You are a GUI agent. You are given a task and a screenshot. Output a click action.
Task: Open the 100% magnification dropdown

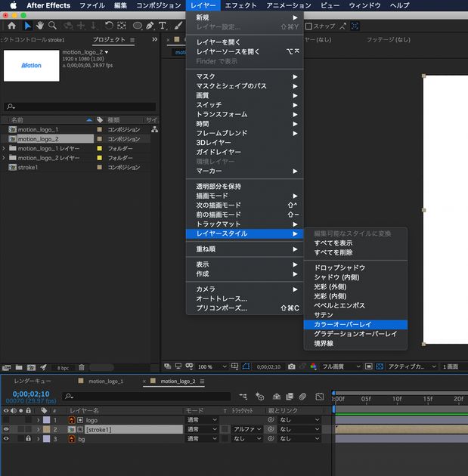point(212,366)
